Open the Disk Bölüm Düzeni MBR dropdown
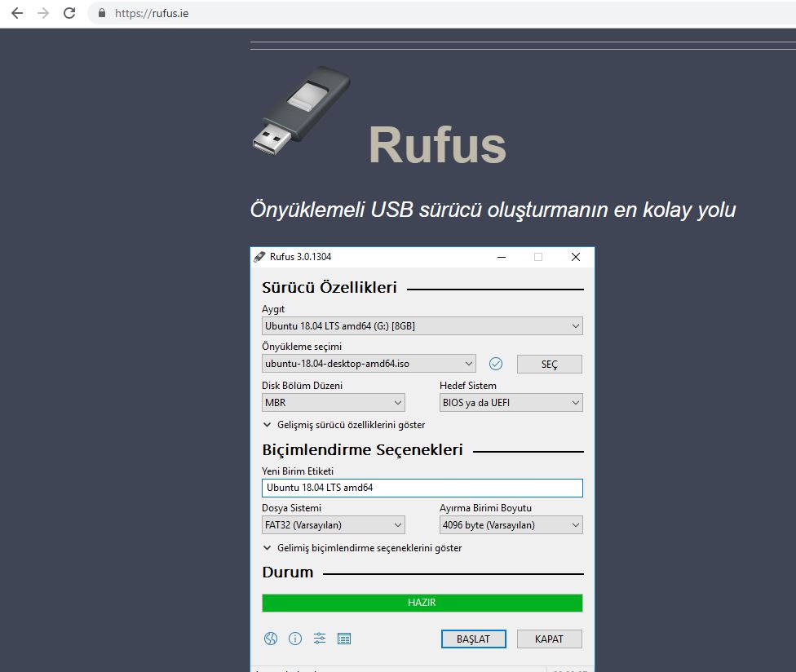796x672 pixels. [333, 403]
